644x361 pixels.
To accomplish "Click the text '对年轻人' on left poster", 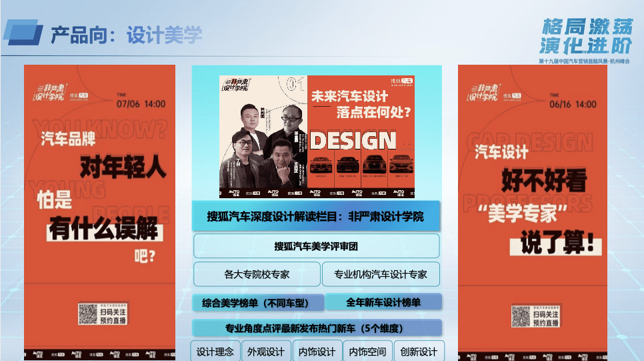I will coord(123,167).
